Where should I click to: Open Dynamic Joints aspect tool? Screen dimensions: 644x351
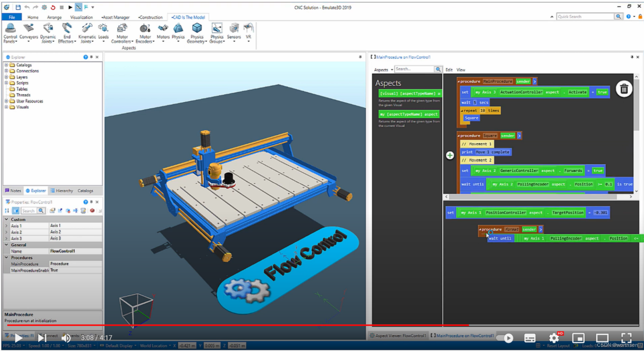pos(48,33)
